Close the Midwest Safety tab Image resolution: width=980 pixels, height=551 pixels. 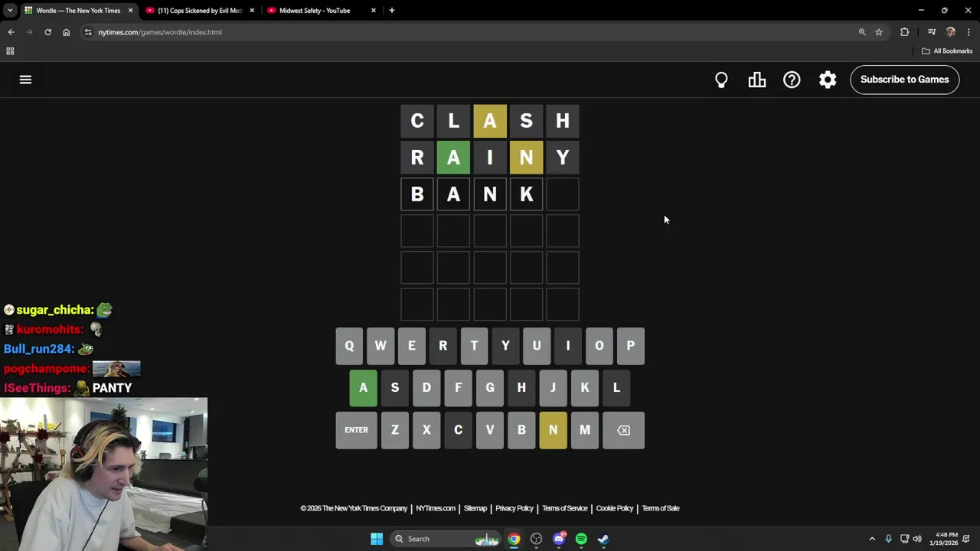pos(374,11)
